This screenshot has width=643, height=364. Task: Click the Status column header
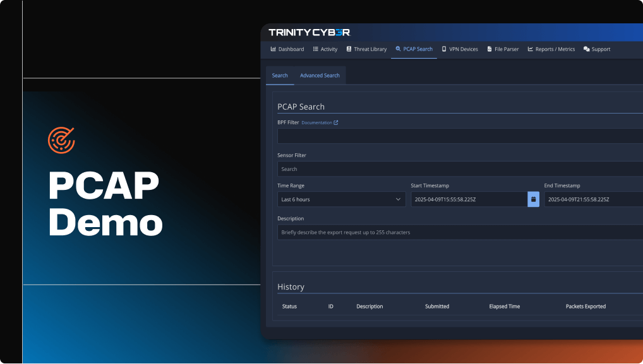(289, 306)
